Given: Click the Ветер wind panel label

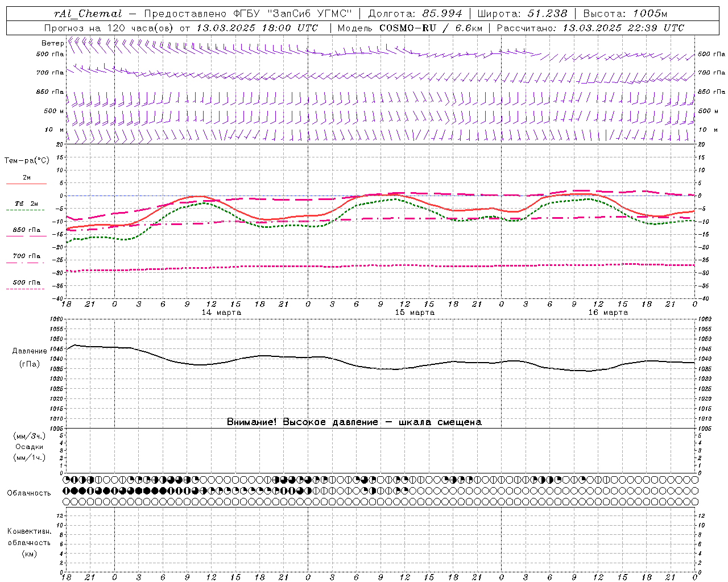Looking at the screenshot, I should 52,43.
